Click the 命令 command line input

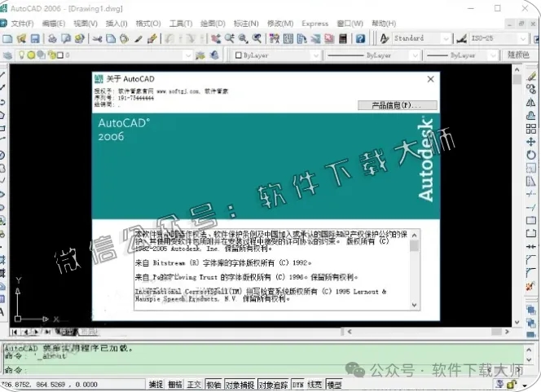(262, 370)
